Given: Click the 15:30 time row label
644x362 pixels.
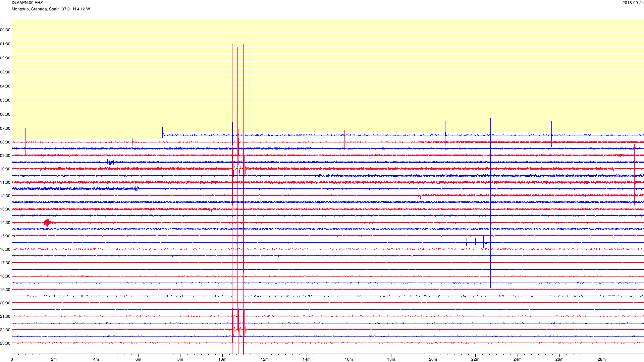Looking at the screenshot, I should pyautogui.click(x=5, y=236).
